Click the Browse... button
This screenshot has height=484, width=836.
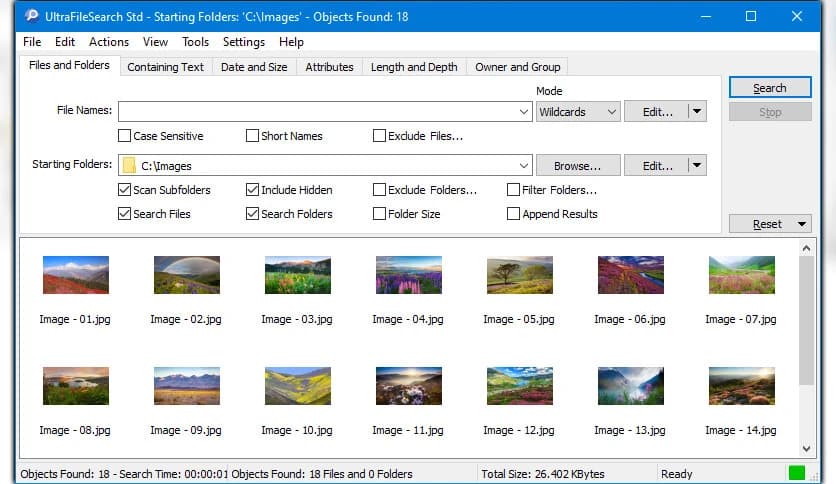point(577,166)
